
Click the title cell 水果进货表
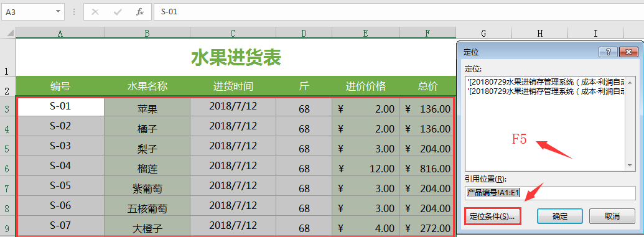click(236, 57)
